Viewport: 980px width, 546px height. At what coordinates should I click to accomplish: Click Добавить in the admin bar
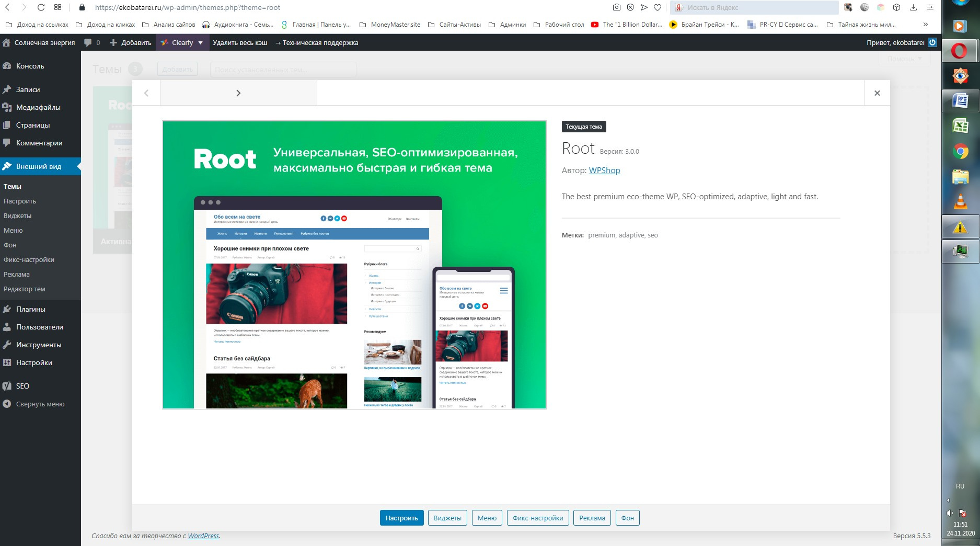(x=131, y=42)
